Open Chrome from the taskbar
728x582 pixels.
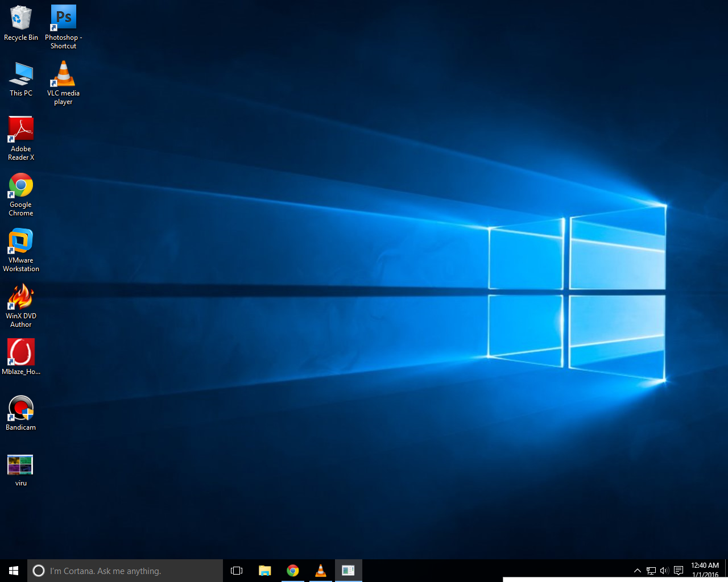(292, 570)
